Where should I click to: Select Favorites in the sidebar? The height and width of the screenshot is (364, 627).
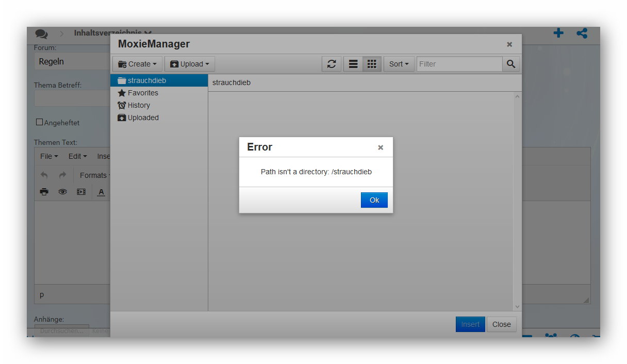(x=143, y=93)
